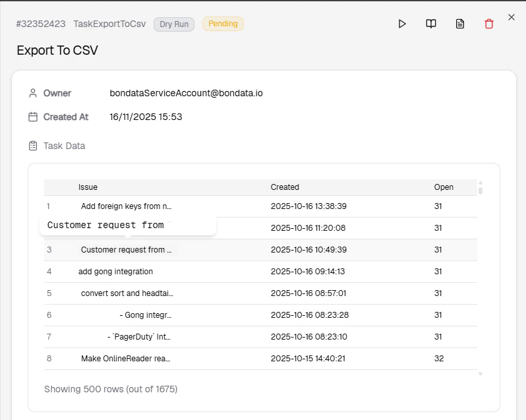Image resolution: width=526 pixels, height=420 pixels.
Task: Select row 'Add foreign keys from n…'
Action: point(126,206)
